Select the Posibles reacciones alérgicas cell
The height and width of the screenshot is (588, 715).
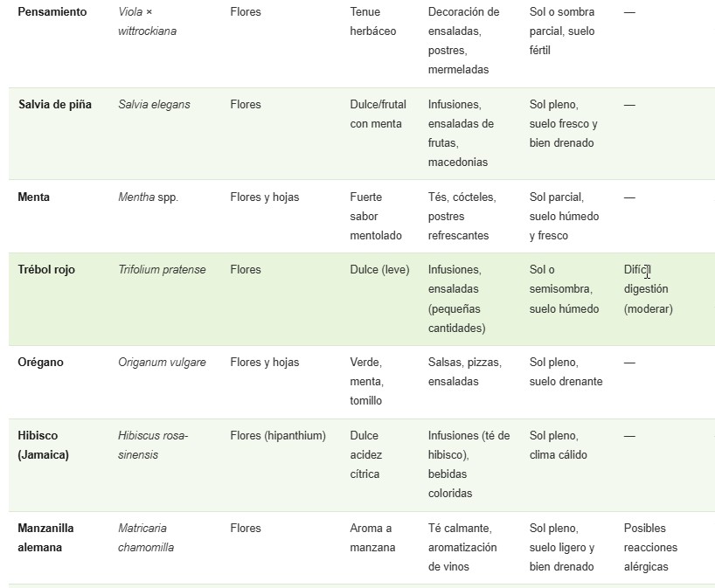click(x=649, y=547)
